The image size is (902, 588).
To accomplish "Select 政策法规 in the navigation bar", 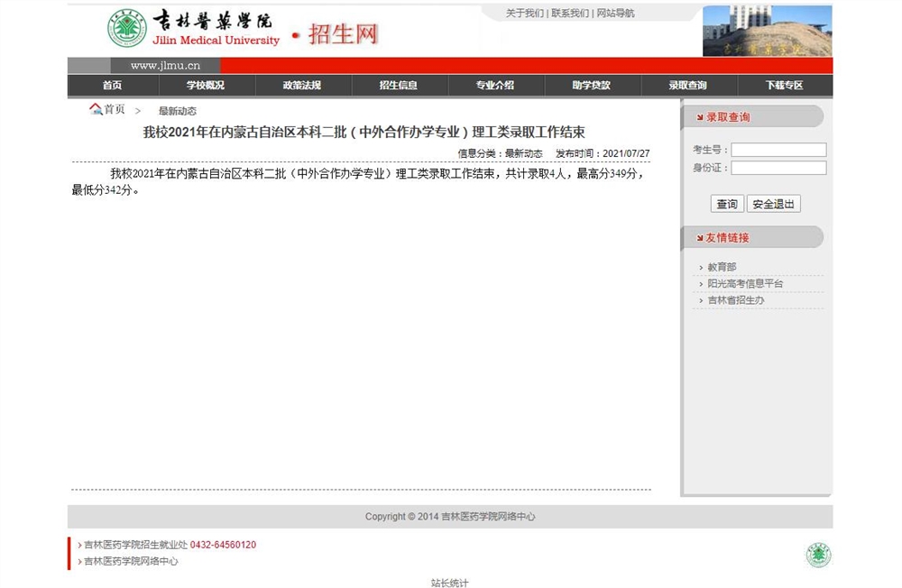I will tap(302, 85).
